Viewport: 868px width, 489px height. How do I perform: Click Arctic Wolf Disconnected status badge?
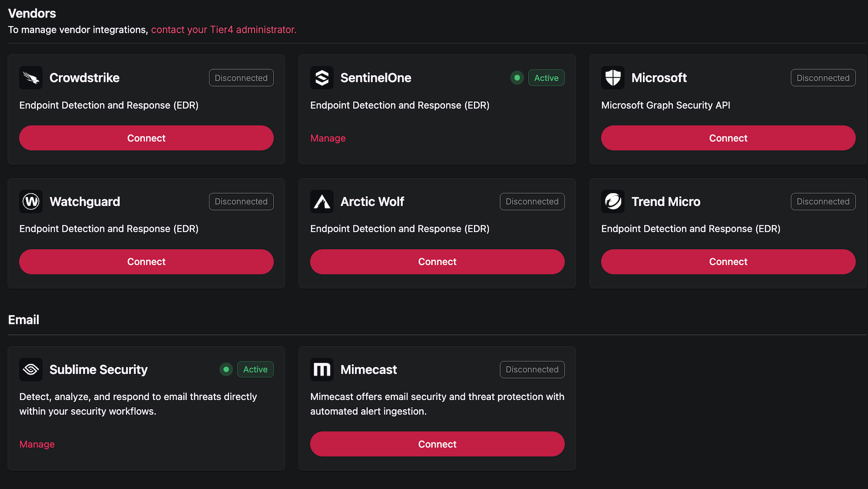532,201
